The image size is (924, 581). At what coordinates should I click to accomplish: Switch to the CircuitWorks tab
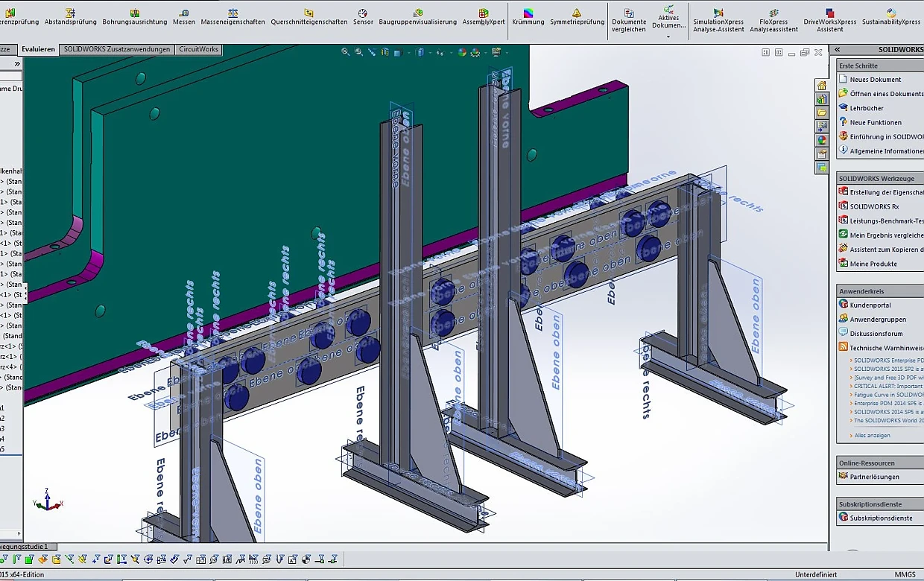[x=199, y=49]
